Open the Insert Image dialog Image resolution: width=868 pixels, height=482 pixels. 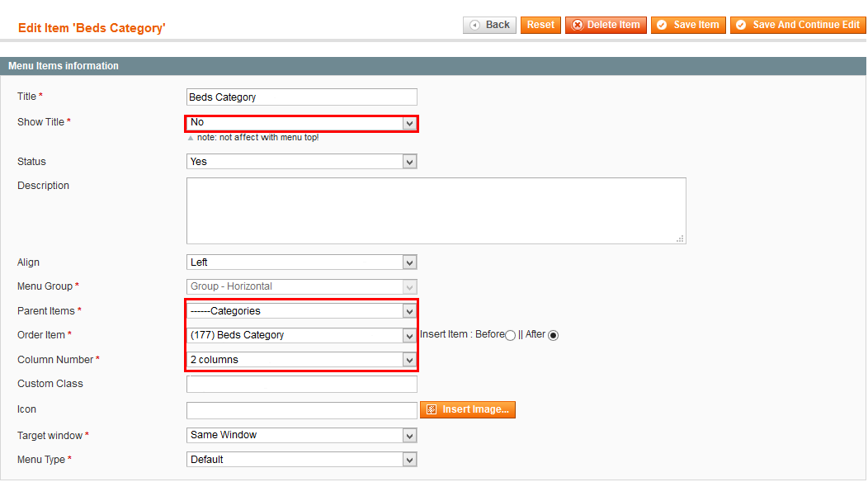[468, 409]
